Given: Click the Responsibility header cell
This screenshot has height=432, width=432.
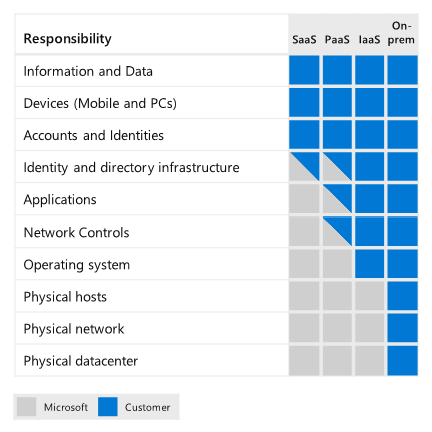Looking at the screenshot, I should click(68, 39).
